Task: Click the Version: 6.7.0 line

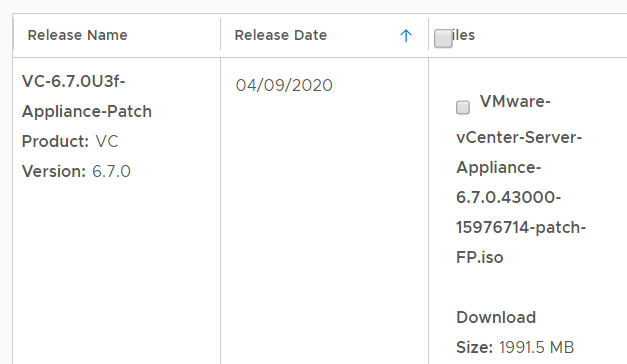Action: (x=76, y=172)
